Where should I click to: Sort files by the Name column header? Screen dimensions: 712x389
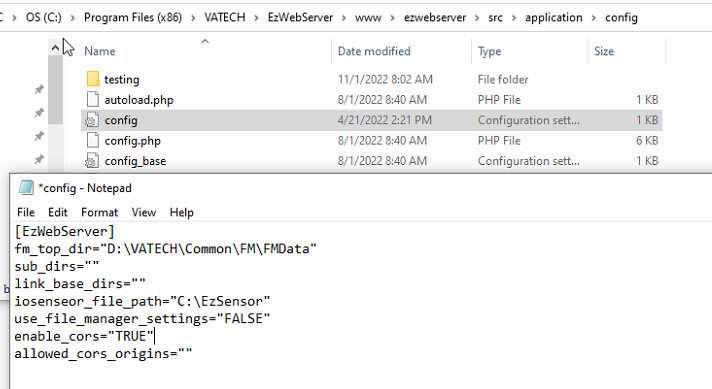coord(99,51)
